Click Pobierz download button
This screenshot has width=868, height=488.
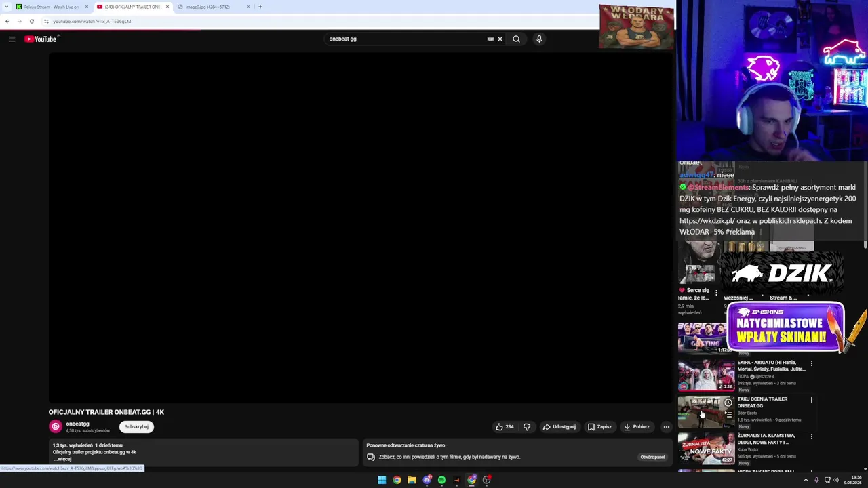[x=637, y=427]
